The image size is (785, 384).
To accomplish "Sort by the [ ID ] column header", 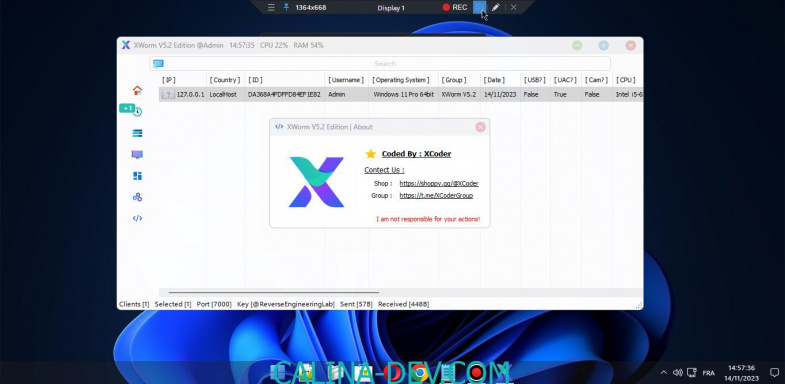I will point(255,80).
